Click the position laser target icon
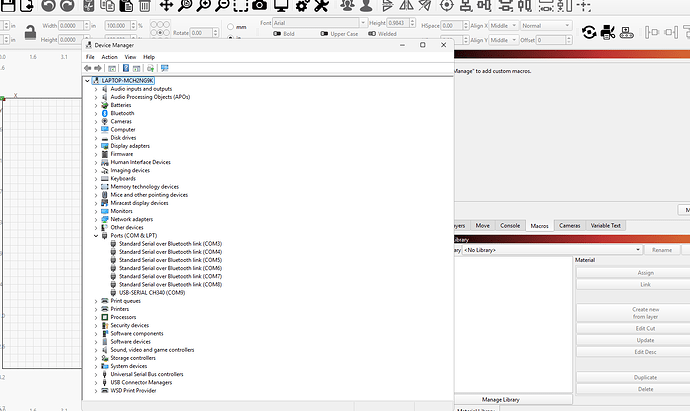Screen dimensions: 690x411 [x=447, y=5]
